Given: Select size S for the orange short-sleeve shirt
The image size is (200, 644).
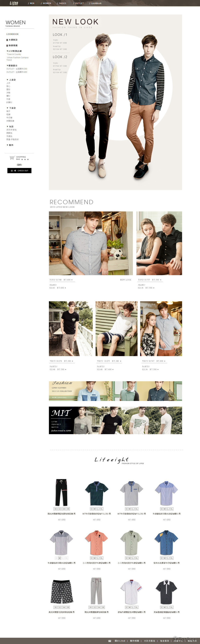Looking at the screenshot, I should (91, 558).
